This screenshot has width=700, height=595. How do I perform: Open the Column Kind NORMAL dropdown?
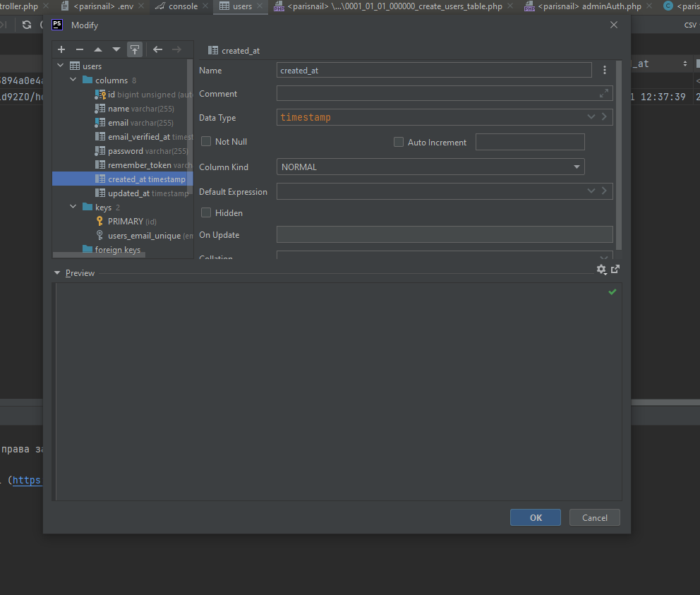point(430,167)
